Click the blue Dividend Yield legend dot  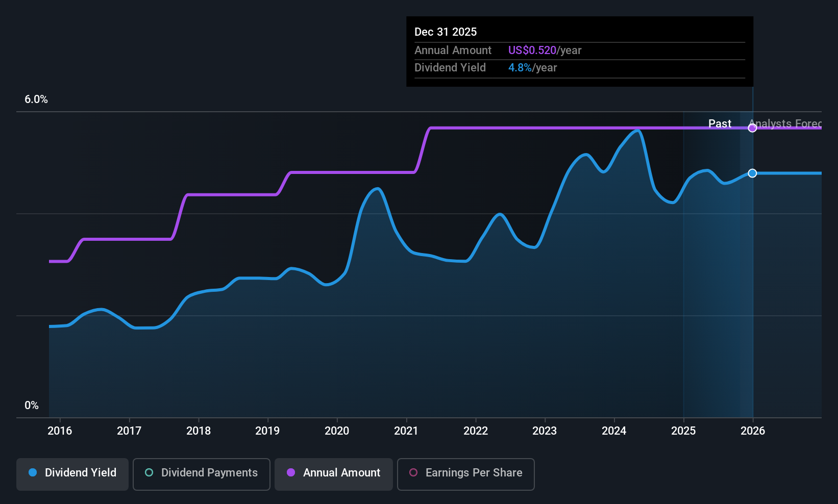pyautogui.click(x=33, y=473)
